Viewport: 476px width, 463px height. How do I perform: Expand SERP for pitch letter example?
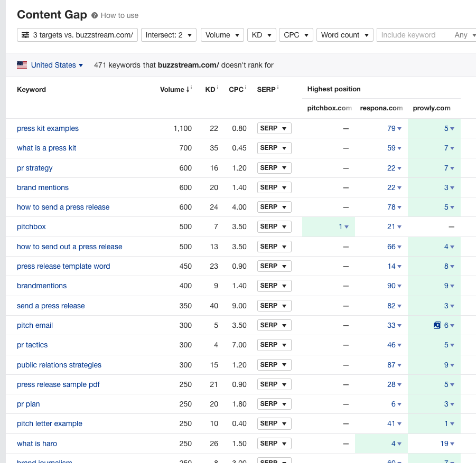click(x=274, y=423)
